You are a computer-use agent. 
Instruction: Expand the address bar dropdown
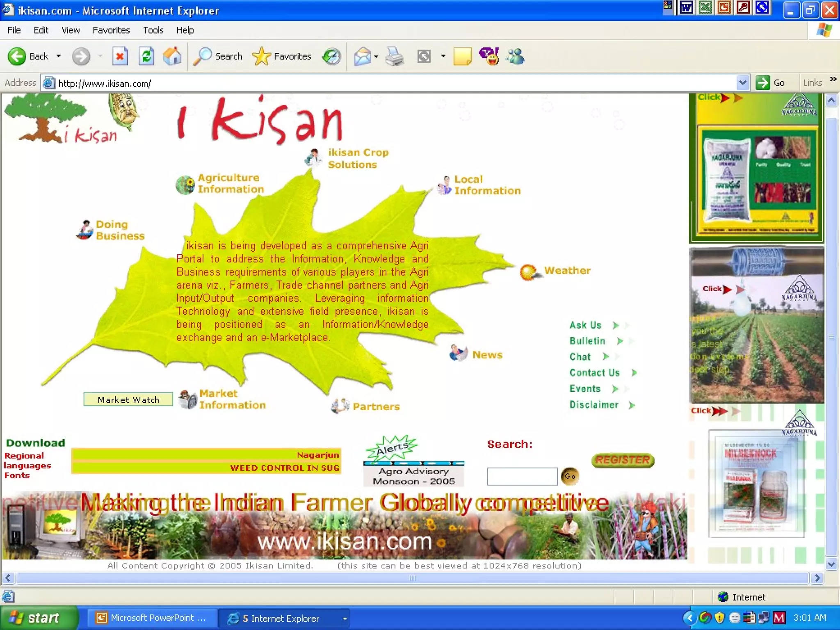742,83
